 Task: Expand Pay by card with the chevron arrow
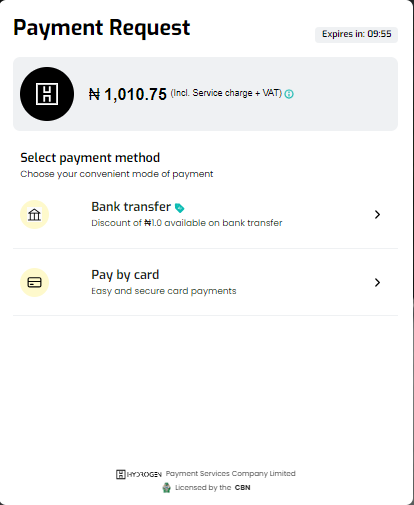pos(377,282)
